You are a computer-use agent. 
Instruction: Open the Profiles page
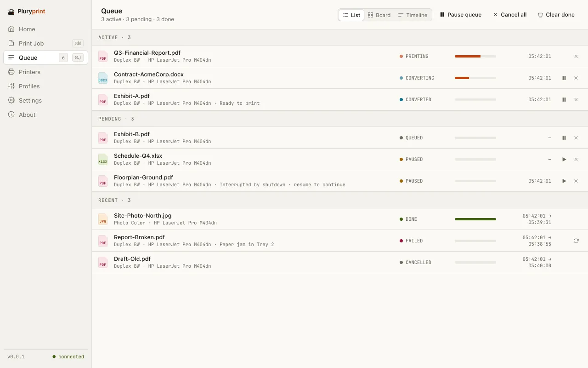coord(46,86)
